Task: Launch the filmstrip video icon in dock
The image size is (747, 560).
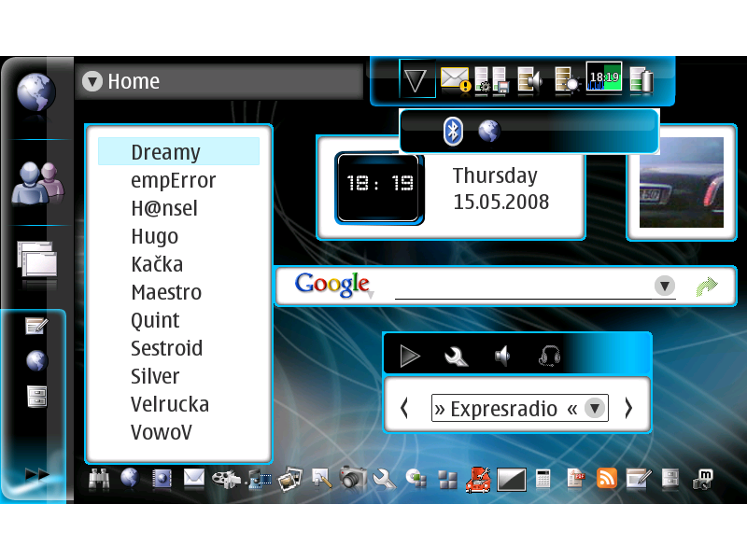Action: click(260, 480)
